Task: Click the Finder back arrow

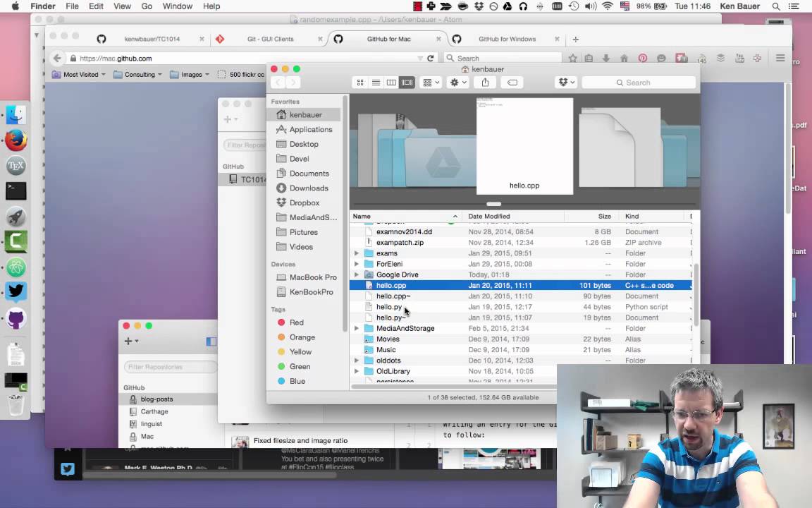Action: [x=278, y=83]
